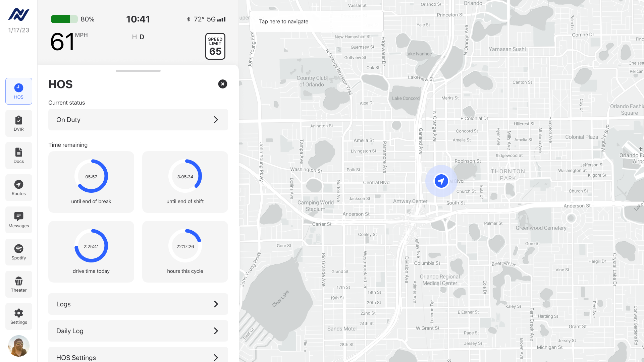Close the HOS panel
644x362 pixels.
point(223,84)
